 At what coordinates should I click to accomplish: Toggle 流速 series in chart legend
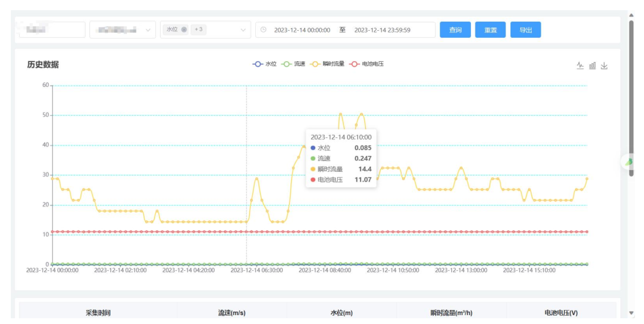[x=294, y=64]
